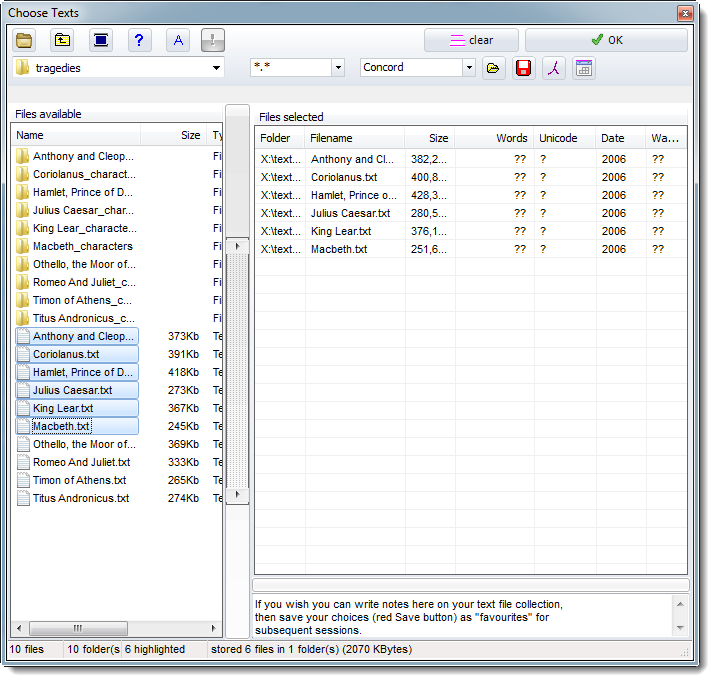
Task: Open the Concord tool dropdown
Action: tap(469, 68)
